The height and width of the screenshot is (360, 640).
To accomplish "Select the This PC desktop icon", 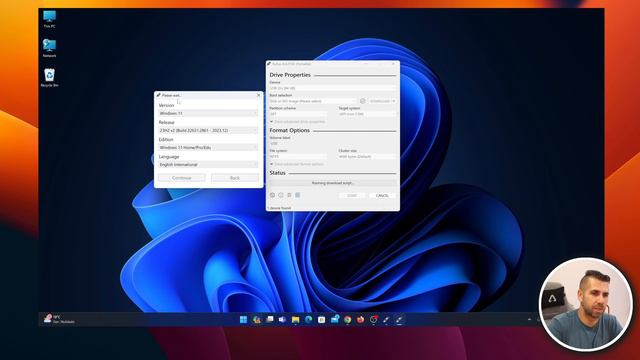I will tap(49, 19).
